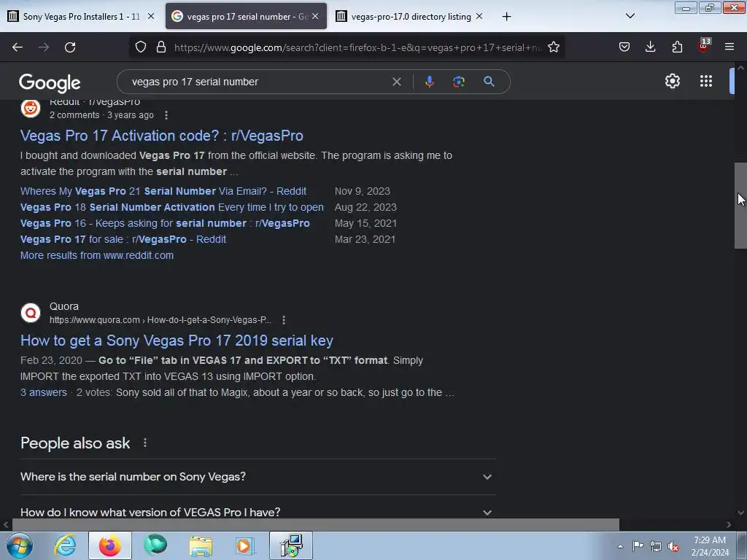Open People also ask options menu
Viewport: 747px width, 560px height.
point(145,443)
